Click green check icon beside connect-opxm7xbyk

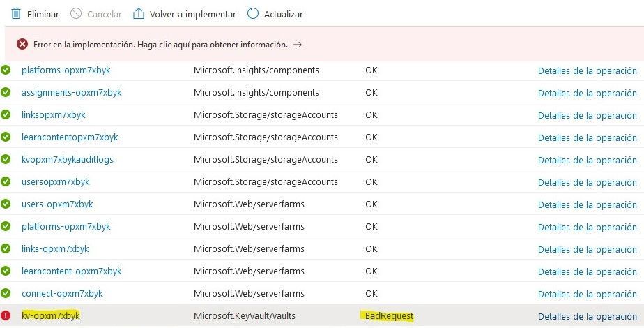tap(6, 294)
